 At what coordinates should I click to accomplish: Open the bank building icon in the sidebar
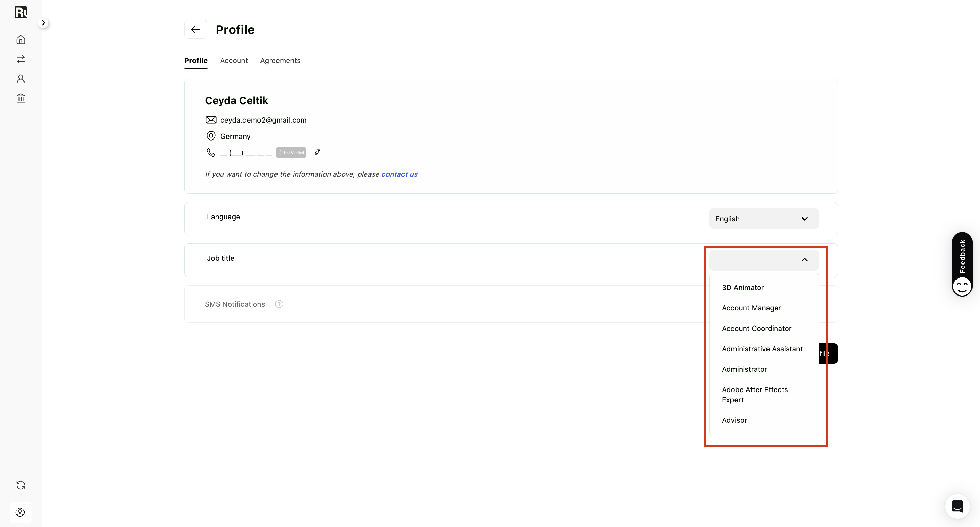click(20, 98)
